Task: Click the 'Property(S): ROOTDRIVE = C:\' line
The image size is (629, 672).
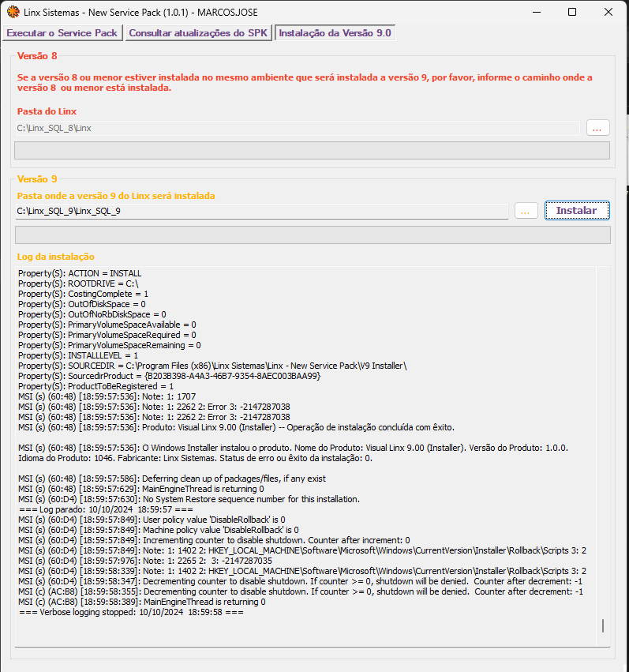Action: [x=78, y=283]
